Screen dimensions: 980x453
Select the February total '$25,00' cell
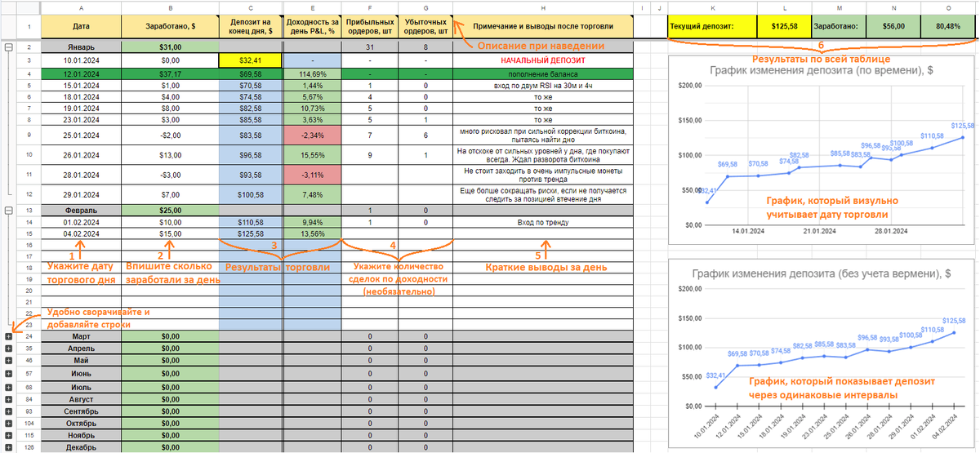170,210
